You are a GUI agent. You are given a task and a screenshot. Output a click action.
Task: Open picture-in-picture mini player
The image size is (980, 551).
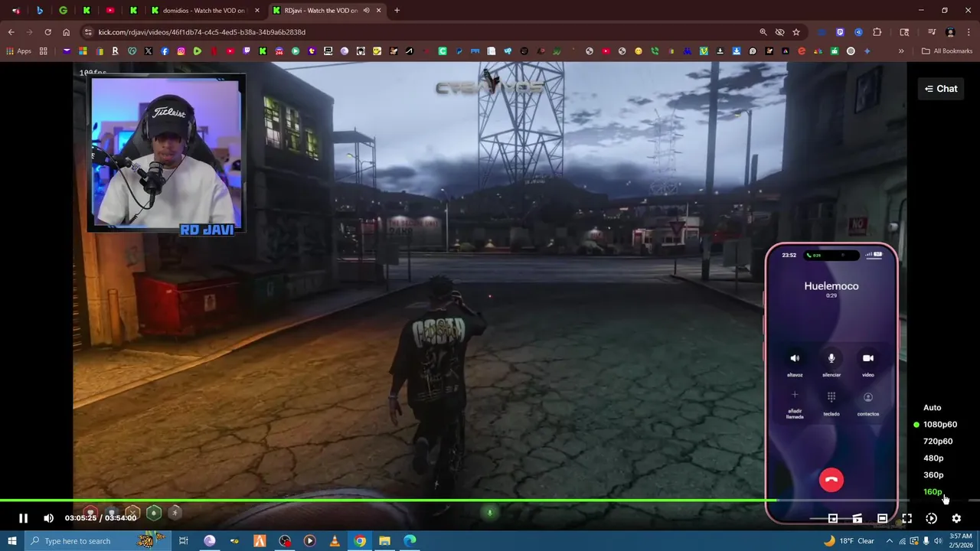pos(833,518)
